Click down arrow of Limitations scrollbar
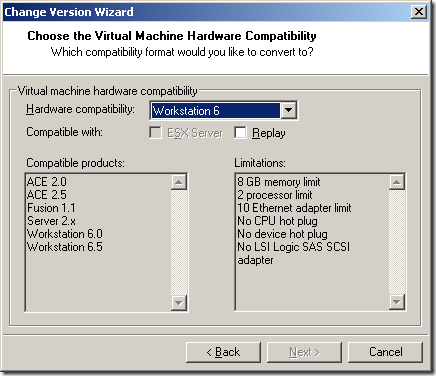 [x=397, y=302]
